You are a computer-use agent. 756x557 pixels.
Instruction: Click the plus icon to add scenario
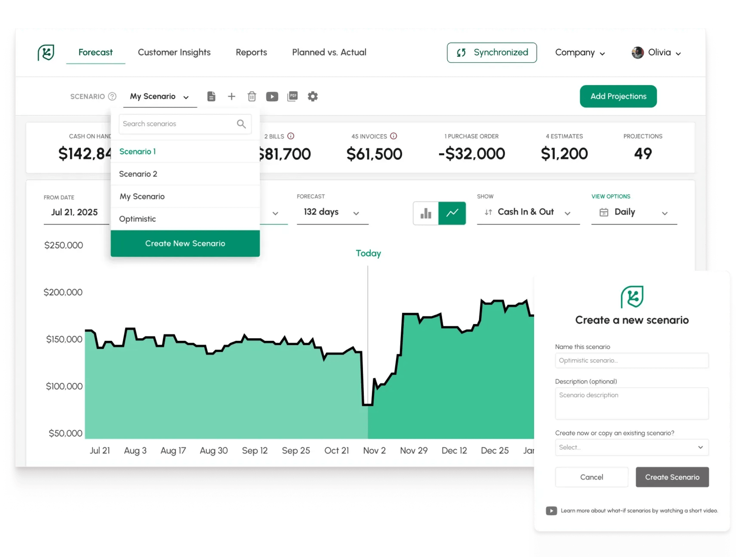pyautogui.click(x=231, y=96)
